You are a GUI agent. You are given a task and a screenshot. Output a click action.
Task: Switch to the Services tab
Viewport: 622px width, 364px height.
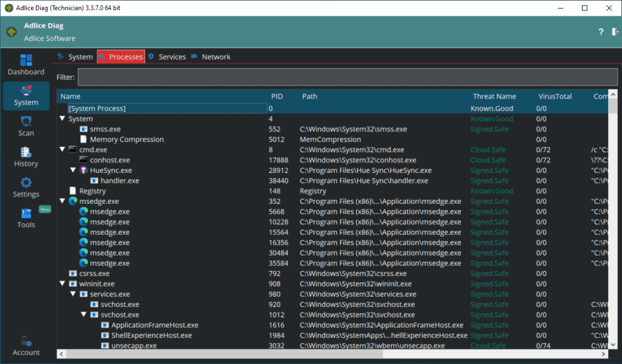click(x=171, y=57)
